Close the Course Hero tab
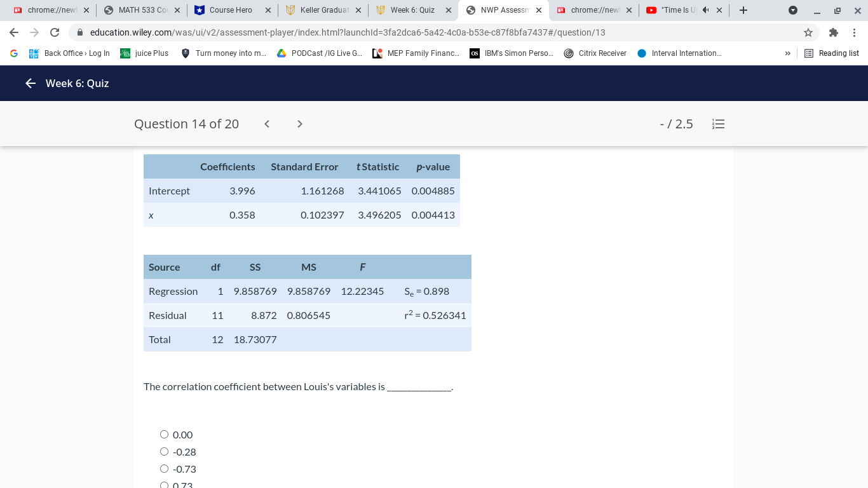Viewport: 868px width, 488px height. pyautogui.click(x=268, y=10)
